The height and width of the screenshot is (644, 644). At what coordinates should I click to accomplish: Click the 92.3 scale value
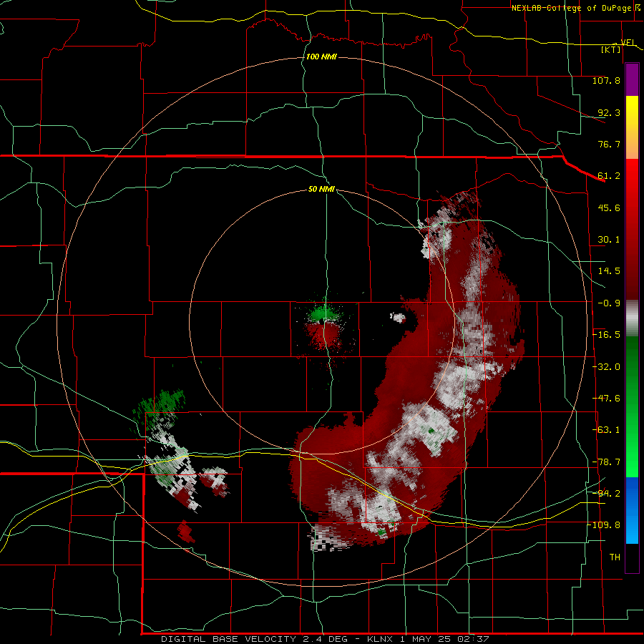[x=609, y=112]
